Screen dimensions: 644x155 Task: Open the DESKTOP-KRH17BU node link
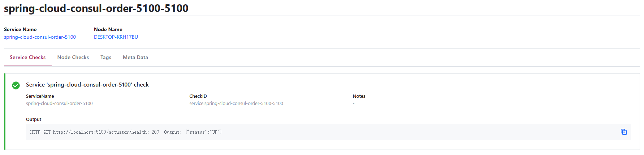(x=116, y=37)
